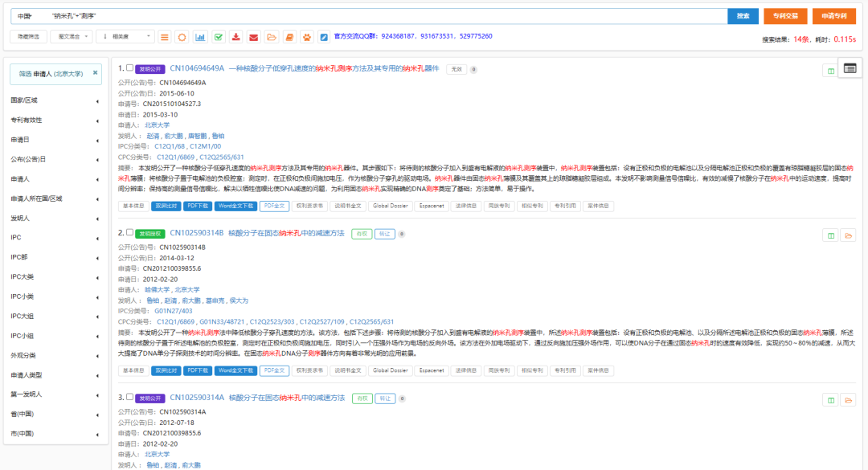Viewport: 868px width, 470px height.
Task: Select checkbox for result 2 CN102590314B
Action: 129,233
